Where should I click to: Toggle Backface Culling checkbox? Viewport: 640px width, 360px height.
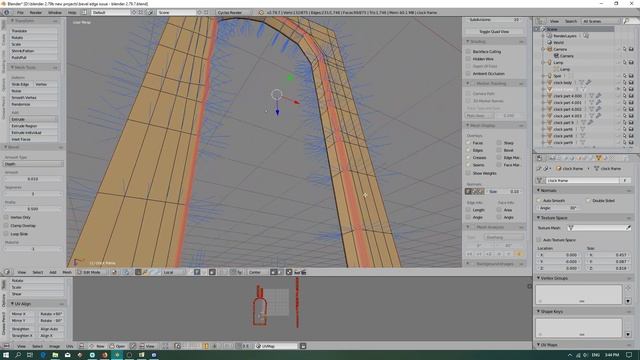pos(468,51)
